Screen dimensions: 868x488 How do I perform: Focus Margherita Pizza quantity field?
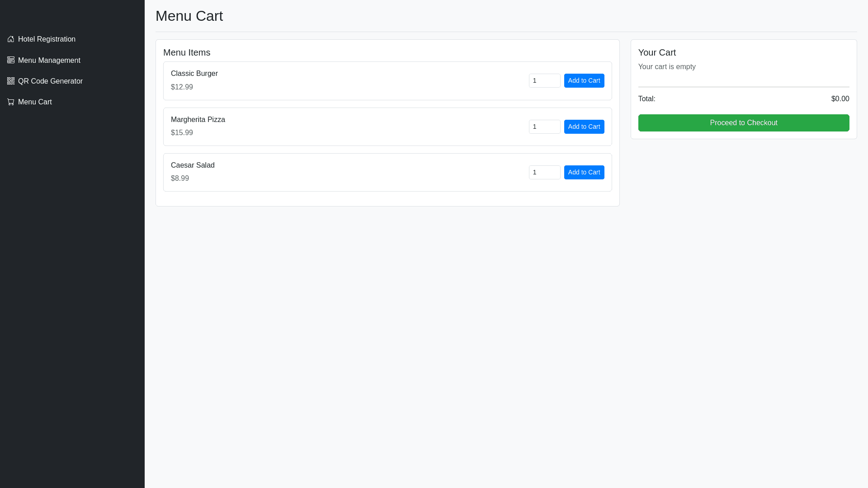tap(544, 127)
